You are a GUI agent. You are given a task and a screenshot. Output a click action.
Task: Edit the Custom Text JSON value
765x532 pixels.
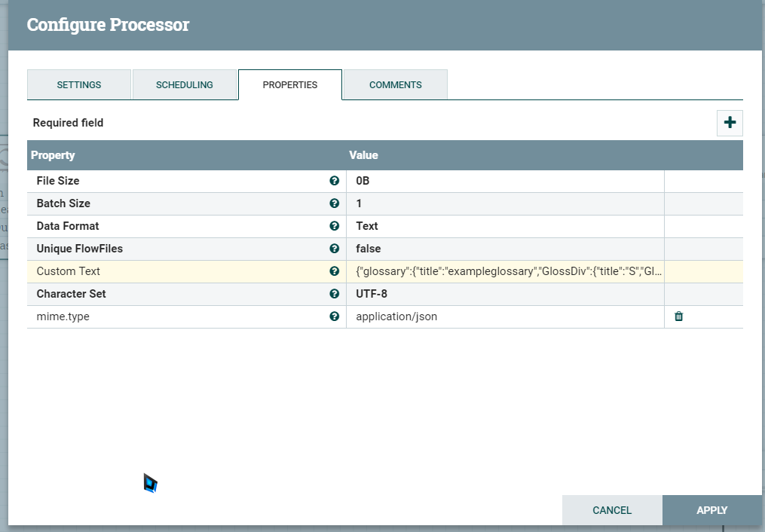click(x=505, y=271)
